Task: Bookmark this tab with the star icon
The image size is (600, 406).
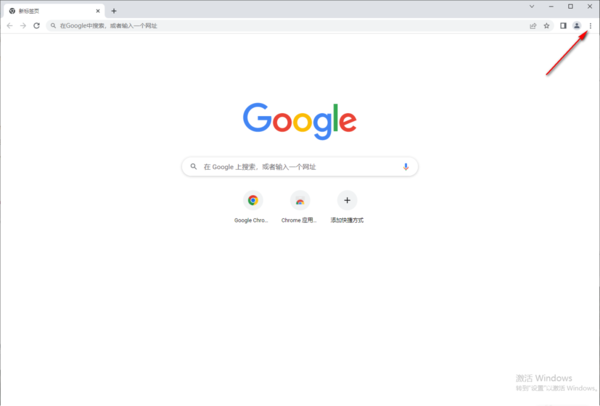Action: point(546,26)
